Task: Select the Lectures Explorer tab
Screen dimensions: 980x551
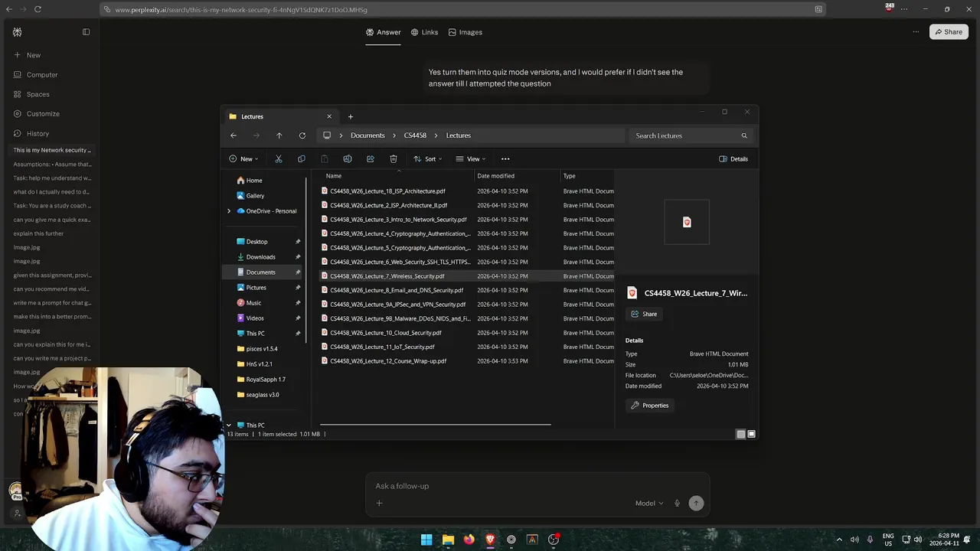Action: click(x=280, y=116)
